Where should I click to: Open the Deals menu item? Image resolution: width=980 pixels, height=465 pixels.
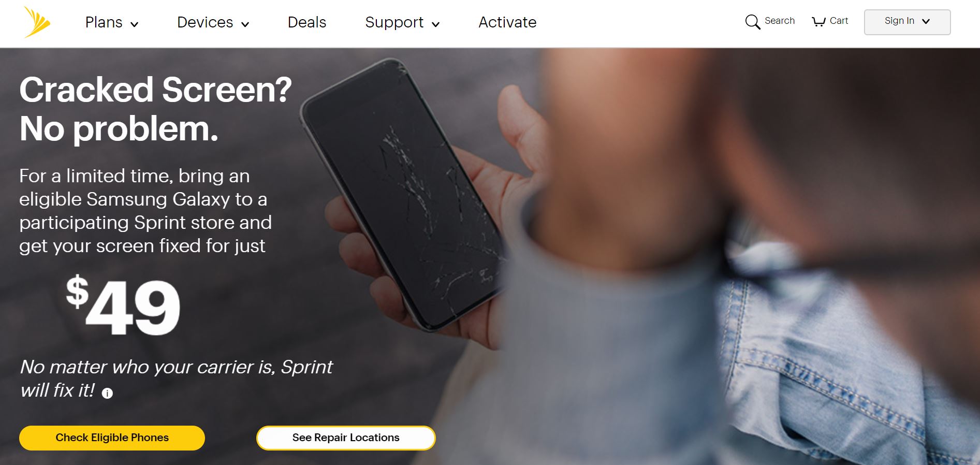pyautogui.click(x=307, y=22)
